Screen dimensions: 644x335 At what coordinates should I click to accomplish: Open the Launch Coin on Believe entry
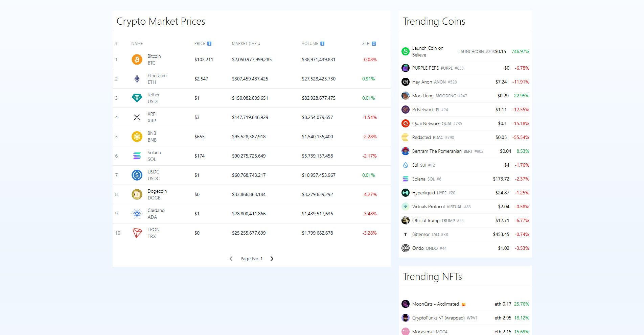427,51
